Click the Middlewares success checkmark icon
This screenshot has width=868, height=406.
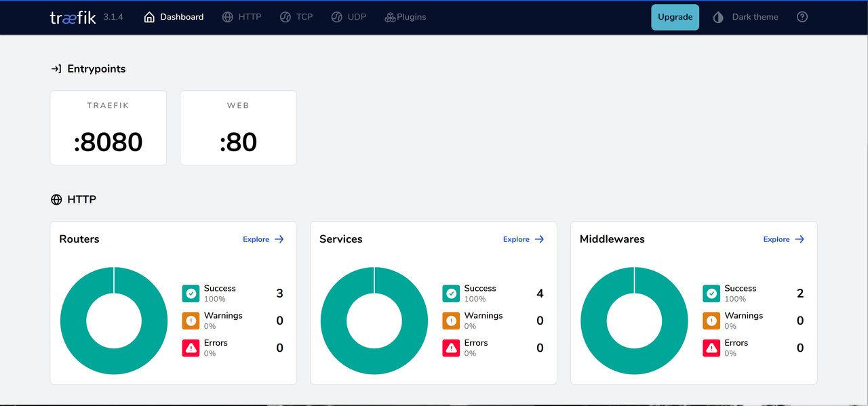[711, 293]
